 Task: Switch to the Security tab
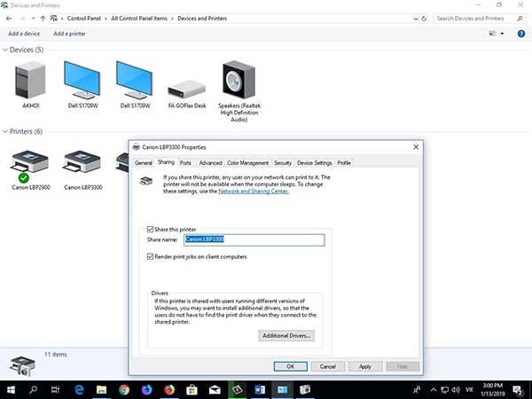(283, 163)
